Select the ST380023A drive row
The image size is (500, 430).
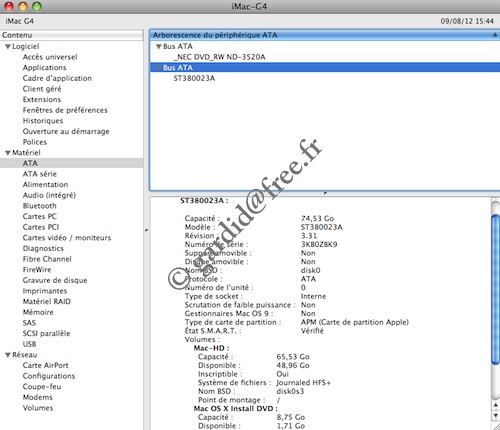pyautogui.click(x=194, y=78)
